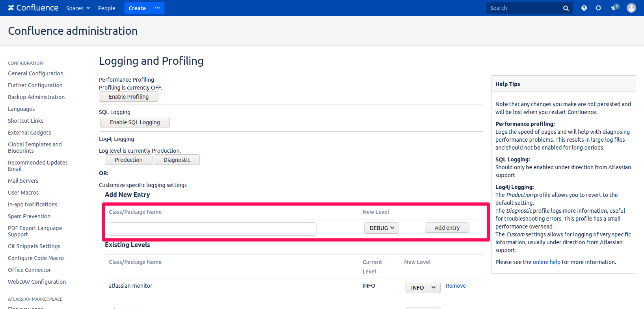Image resolution: width=644 pixels, height=309 pixels.
Task: Select the Production log level button
Action: point(128,160)
